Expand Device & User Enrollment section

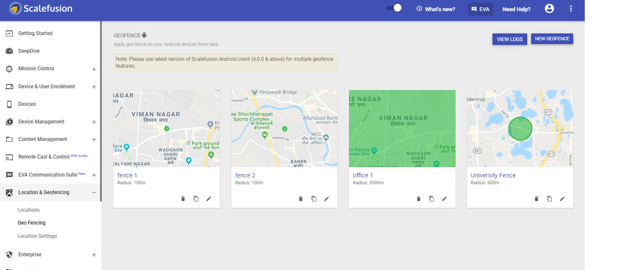[94, 87]
